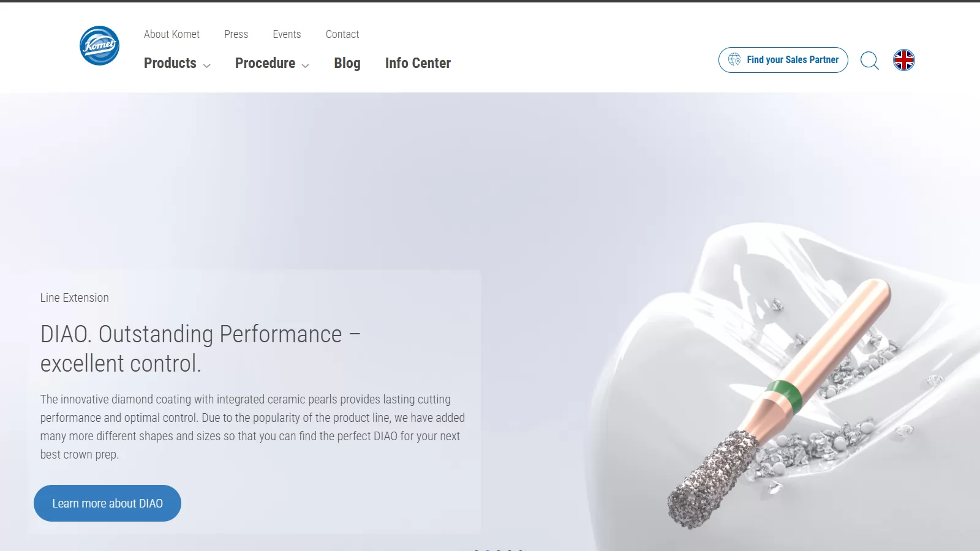980x551 pixels.
Task: Expand the Products menu chevron
Action: (207, 66)
